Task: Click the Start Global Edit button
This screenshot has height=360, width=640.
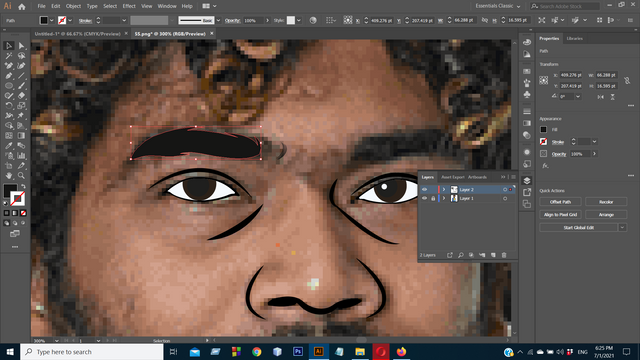Action: click(578, 228)
